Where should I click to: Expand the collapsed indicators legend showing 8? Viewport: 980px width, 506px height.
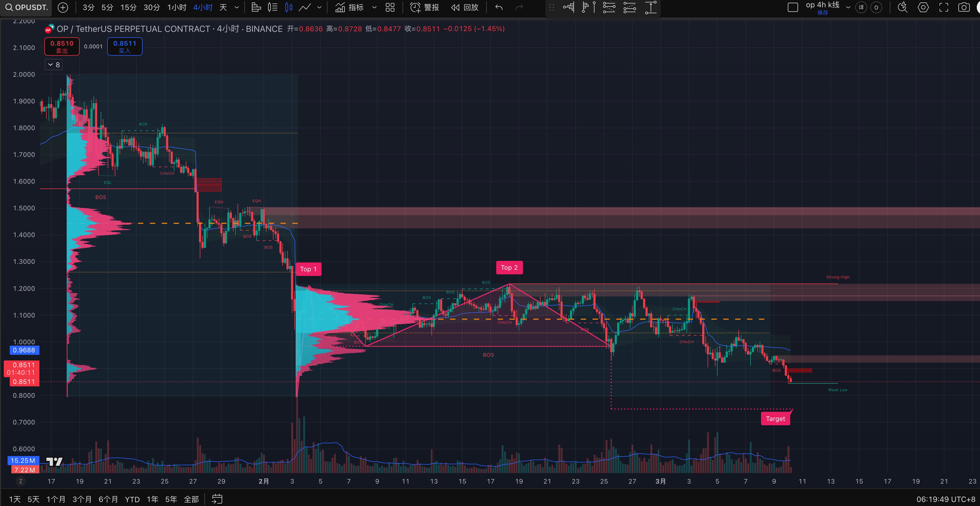tap(54, 65)
